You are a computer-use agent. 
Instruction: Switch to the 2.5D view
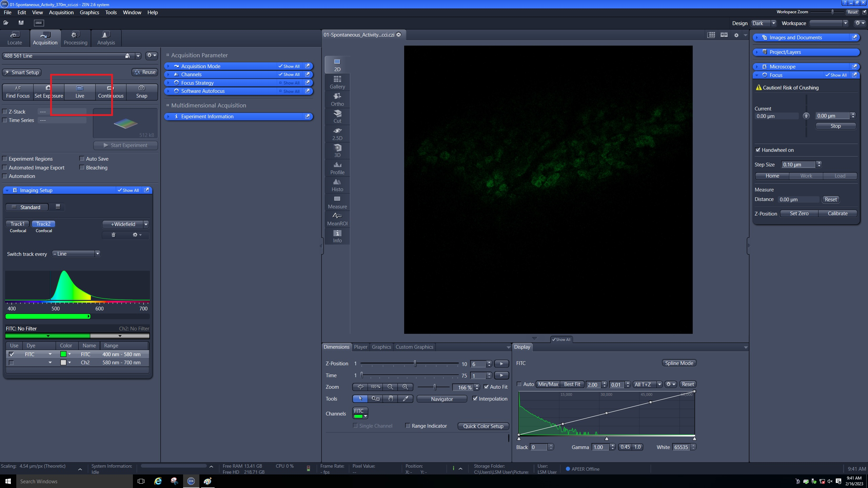coord(337,134)
